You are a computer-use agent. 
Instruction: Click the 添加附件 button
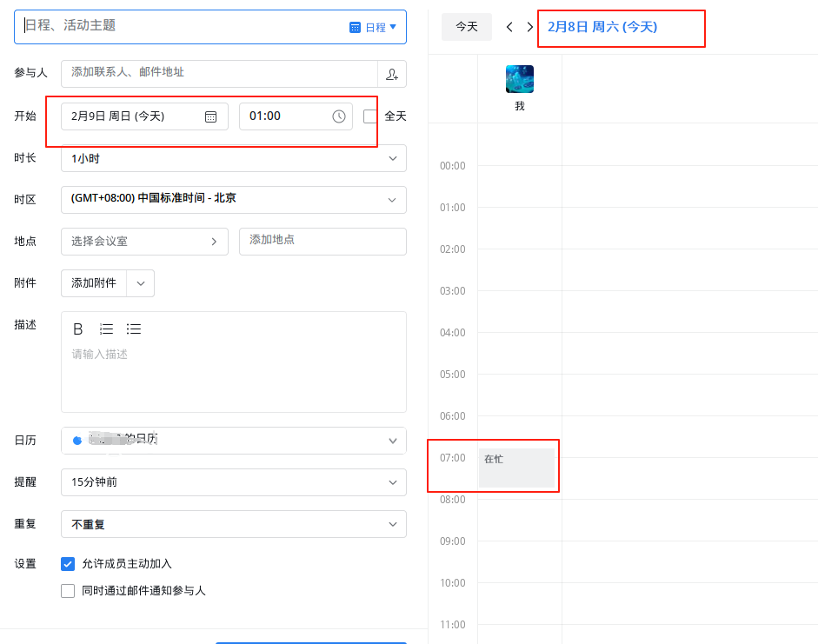(94, 283)
